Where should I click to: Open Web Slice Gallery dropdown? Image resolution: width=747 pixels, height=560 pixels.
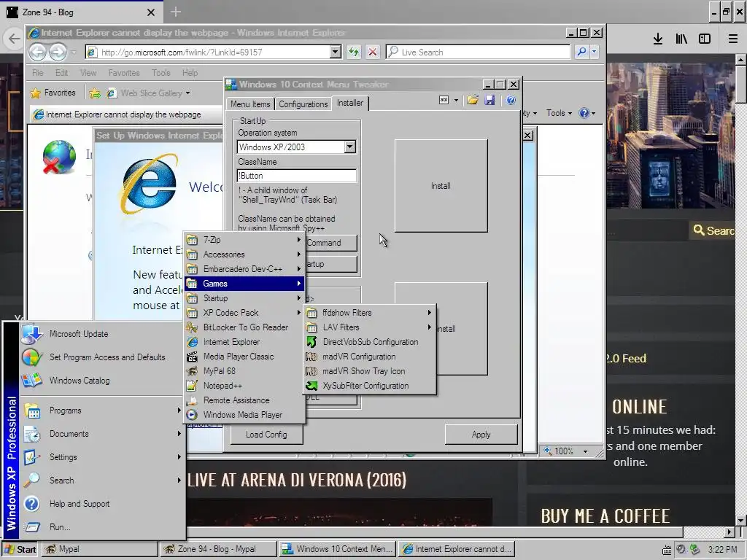187,93
